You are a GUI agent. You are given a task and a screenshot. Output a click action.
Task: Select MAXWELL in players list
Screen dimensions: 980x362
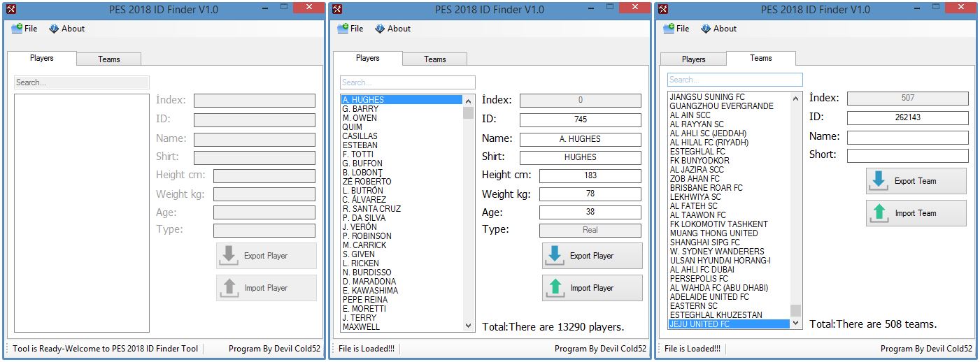click(402, 327)
